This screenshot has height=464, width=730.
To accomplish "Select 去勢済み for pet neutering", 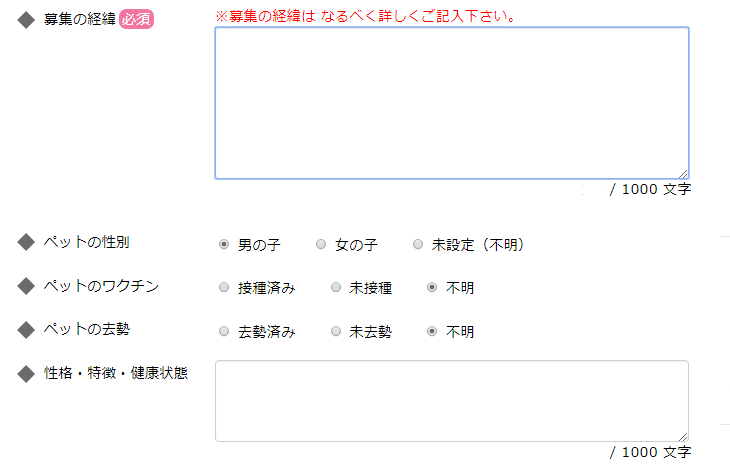I will [224, 332].
